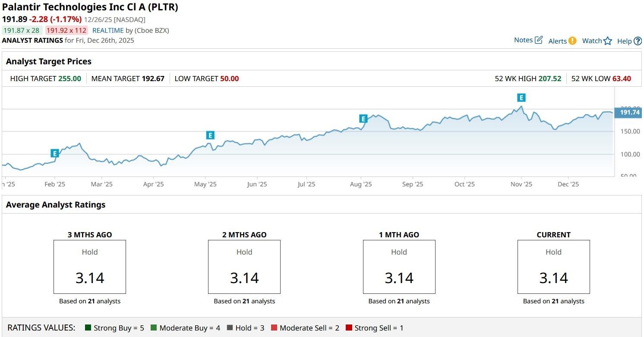Select the Hold gray legend swatch
This screenshot has height=337, width=644.
[x=230, y=328]
